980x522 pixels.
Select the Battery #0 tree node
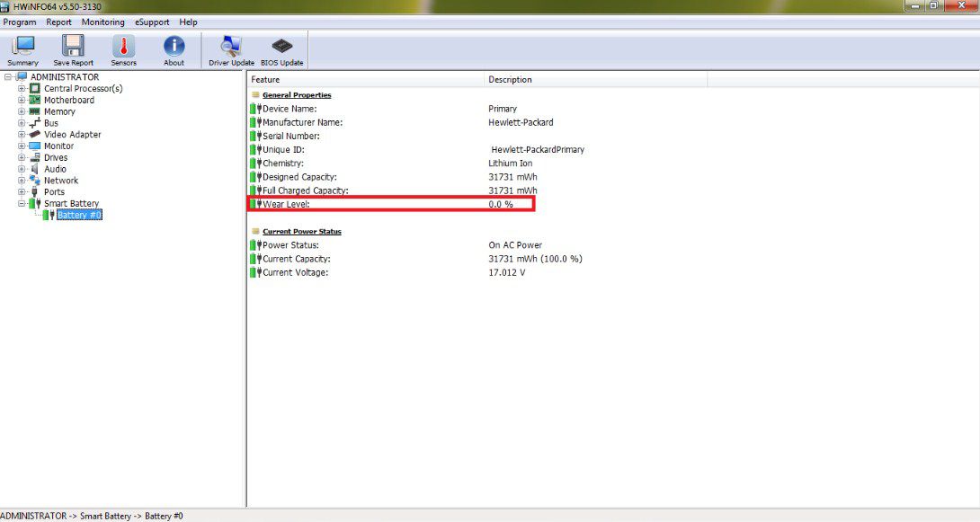click(x=79, y=216)
